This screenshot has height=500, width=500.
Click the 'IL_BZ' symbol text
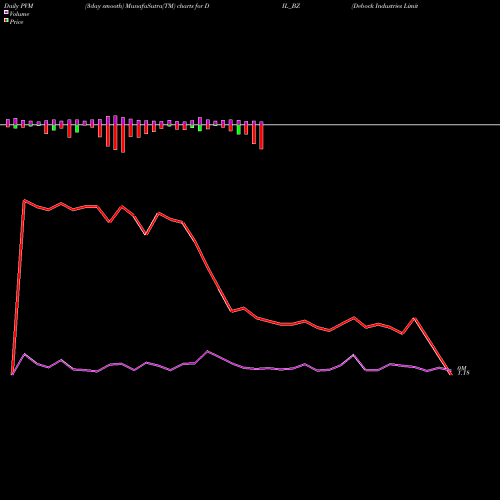click(x=291, y=6)
